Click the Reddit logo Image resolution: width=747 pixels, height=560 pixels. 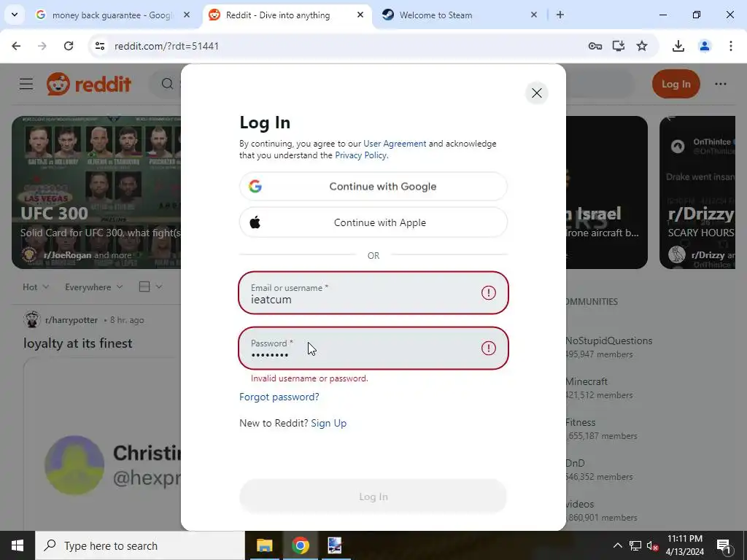tap(88, 84)
